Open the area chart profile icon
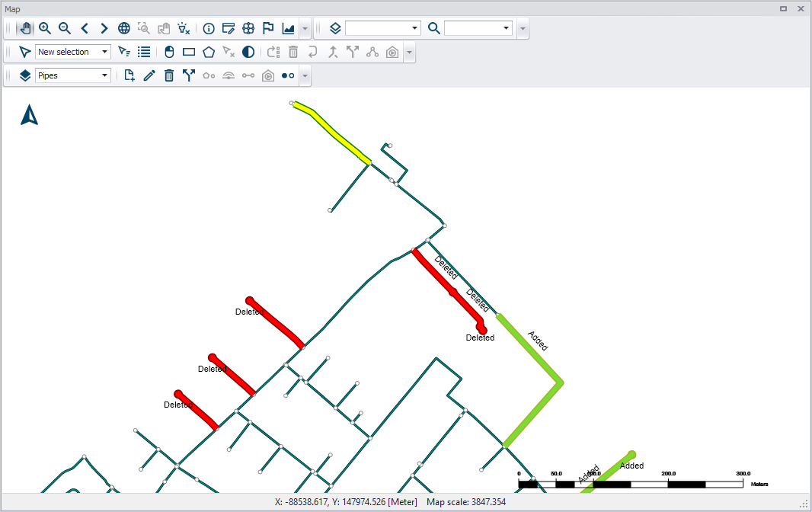Image resolution: width=812 pixels, height=512 pixels. pos(289,28)
